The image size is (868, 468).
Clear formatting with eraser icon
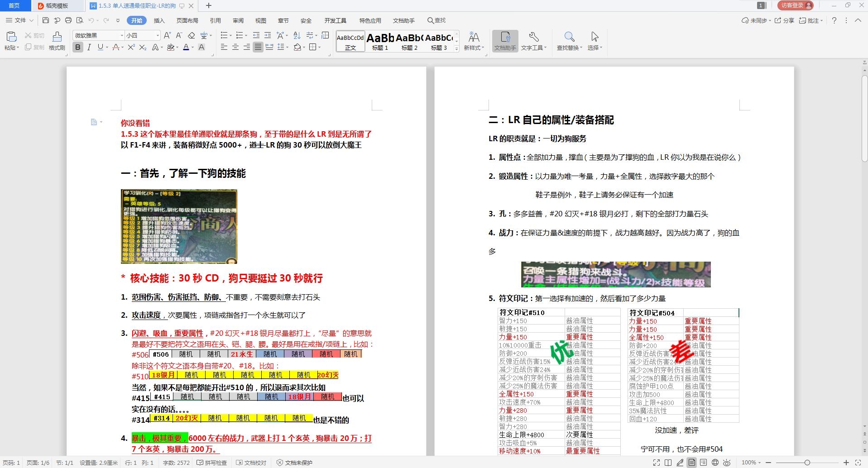(192, 35)
